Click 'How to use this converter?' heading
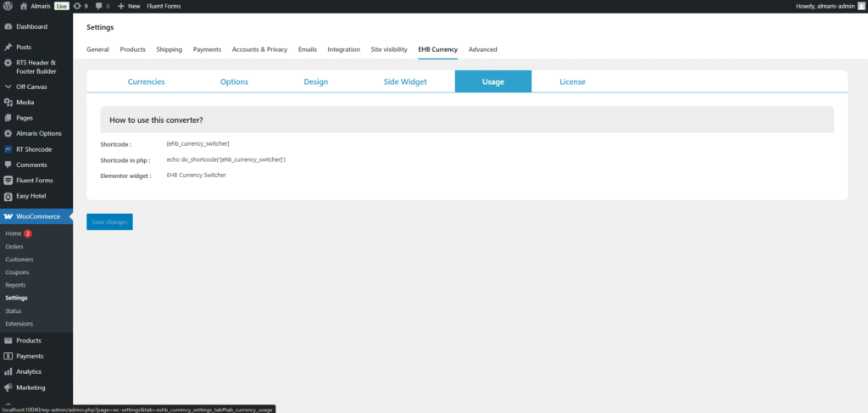Viewport: 868px width, 413px height. coord(156,120)
